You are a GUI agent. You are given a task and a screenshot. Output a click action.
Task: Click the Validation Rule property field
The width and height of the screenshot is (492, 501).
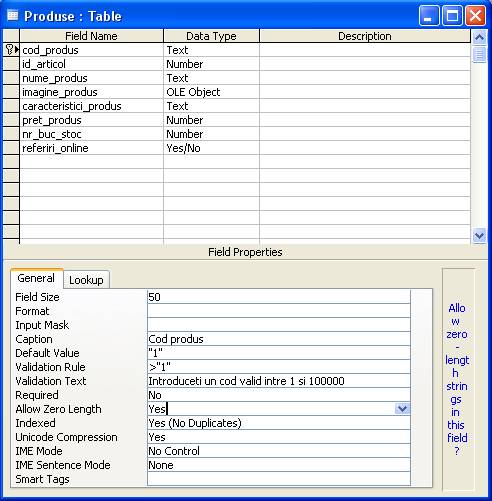point(279,367)
